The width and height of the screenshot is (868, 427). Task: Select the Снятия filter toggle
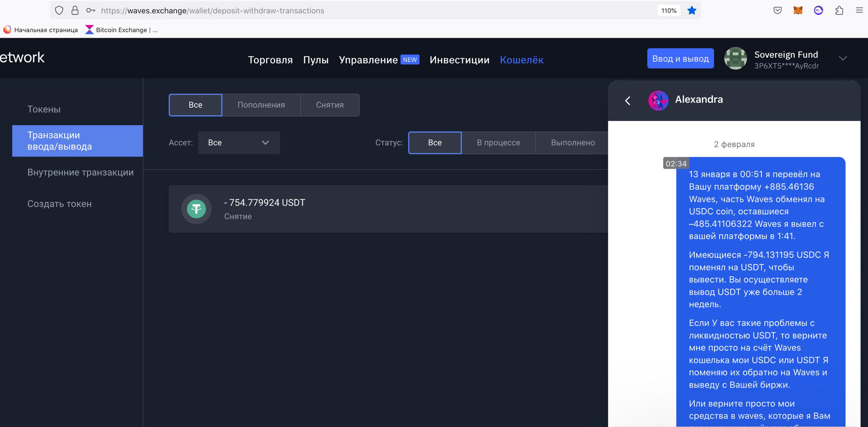330,105
